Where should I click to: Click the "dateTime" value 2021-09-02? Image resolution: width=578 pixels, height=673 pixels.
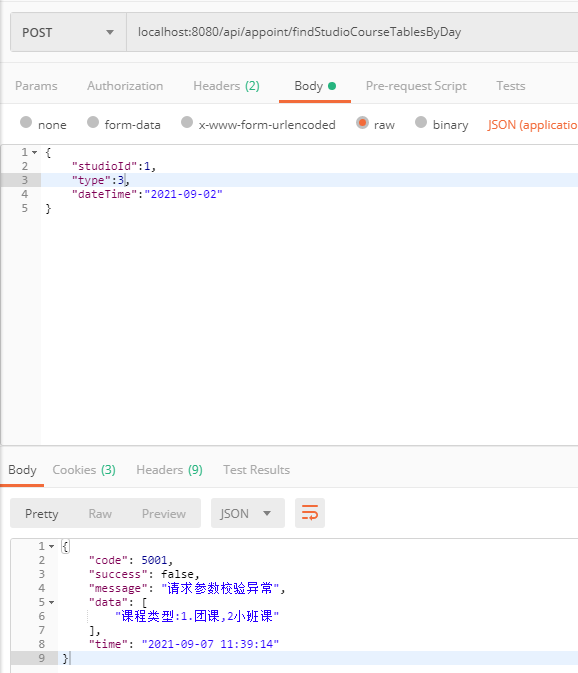click(x=183, y=194)
